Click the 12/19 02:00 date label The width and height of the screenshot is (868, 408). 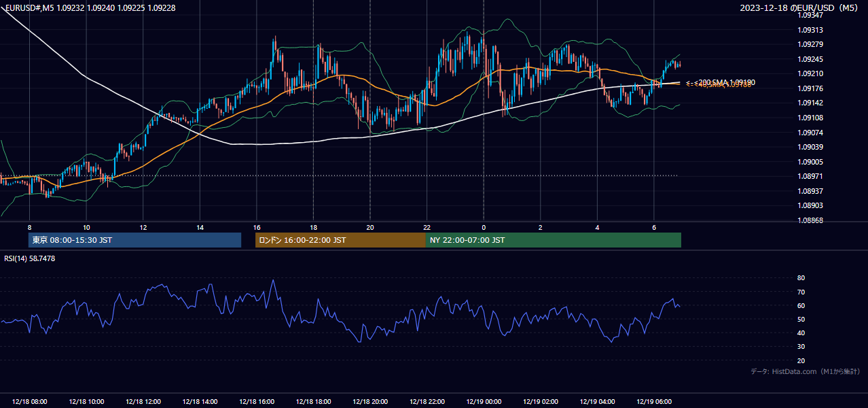pos(541,402)
